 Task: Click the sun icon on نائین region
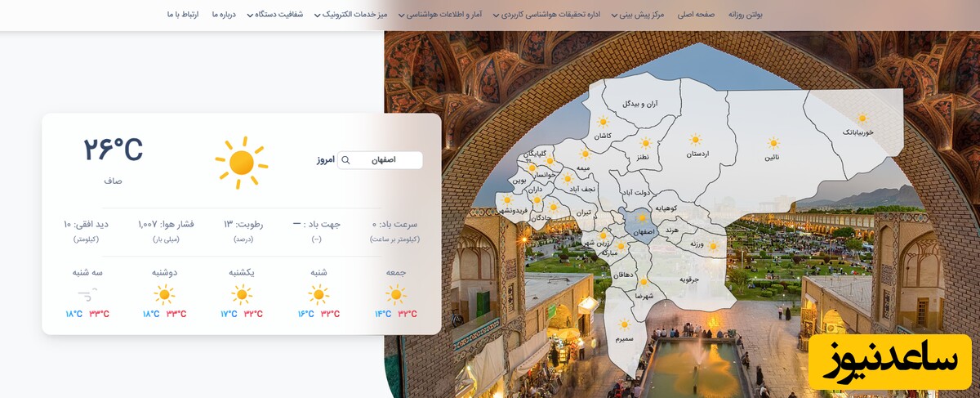(772, 142)
